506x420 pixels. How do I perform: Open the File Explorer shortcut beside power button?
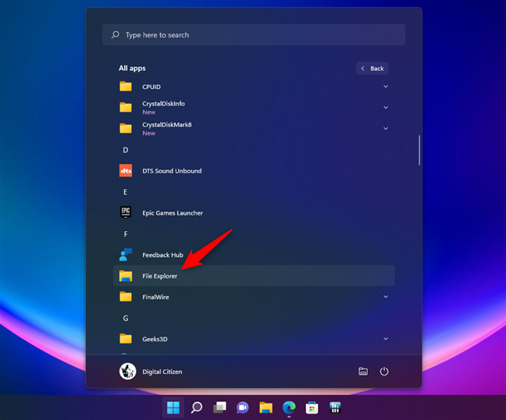pyautogui.click(x=363, y=372)
